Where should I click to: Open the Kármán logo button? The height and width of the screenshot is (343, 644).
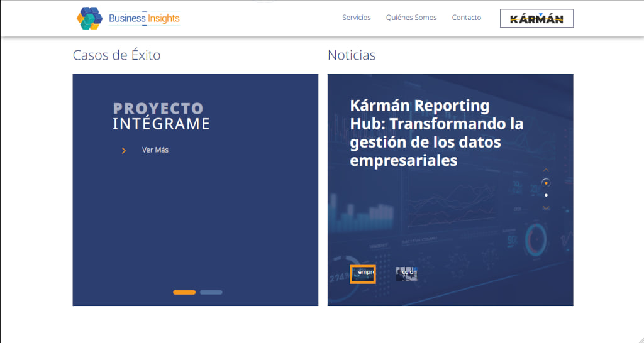(x=536, y=18)
